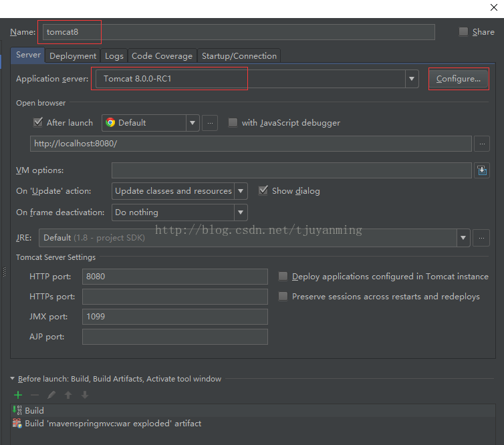The image size is (504, 445).
Task: Click the move task up arrow icon
Action: 68,395
